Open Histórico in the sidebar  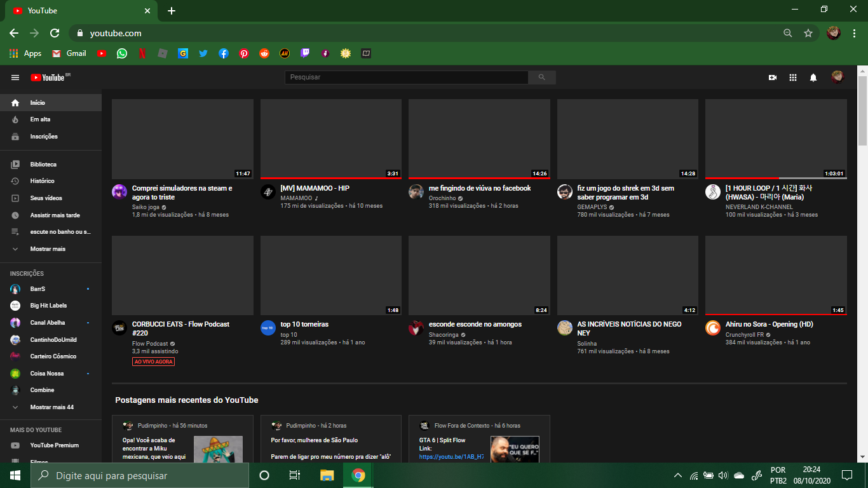(x=51, y=181)
